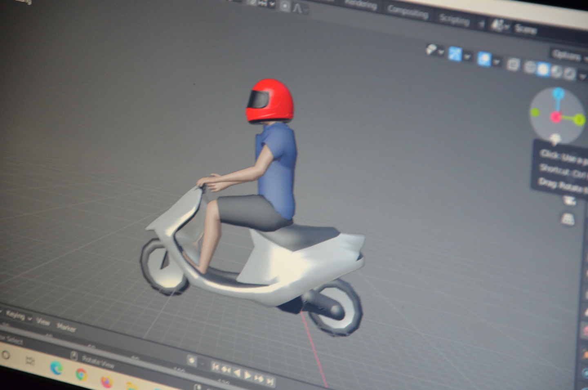Viewport: 588px width, 390px height.
Task: Play the animation in reverse
Action: 237,372
